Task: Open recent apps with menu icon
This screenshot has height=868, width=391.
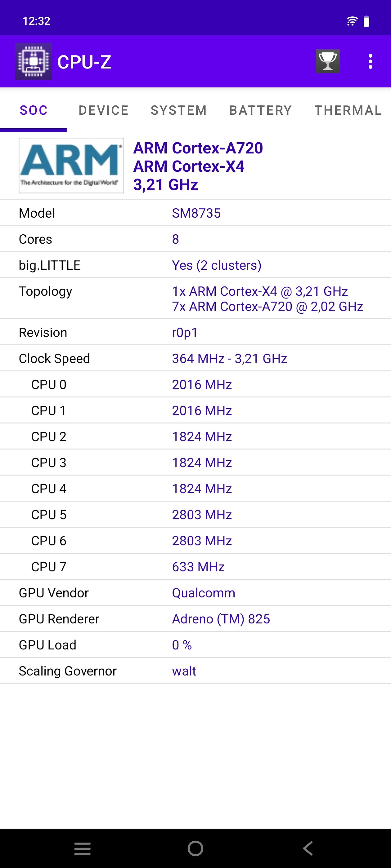Action: click(82, 848)
